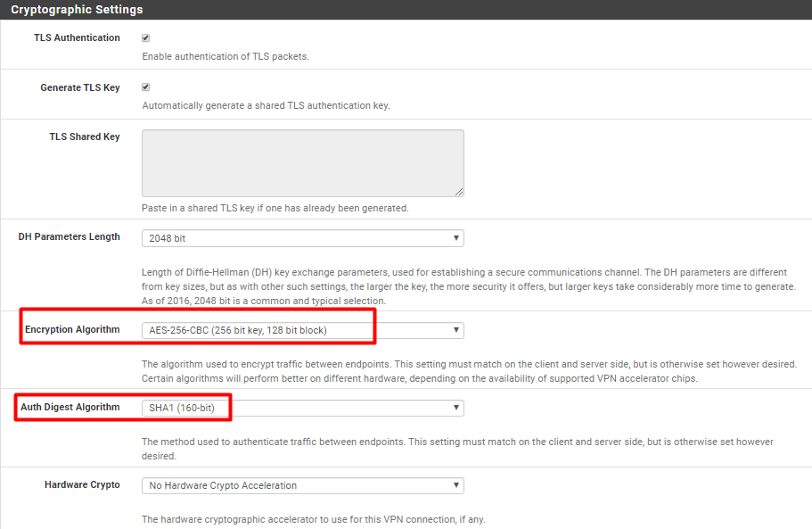This screenshot has width=812, height=529.
Task: Click the 'Enable authentication of TLS packets' text
Action: tap(226, 56)
